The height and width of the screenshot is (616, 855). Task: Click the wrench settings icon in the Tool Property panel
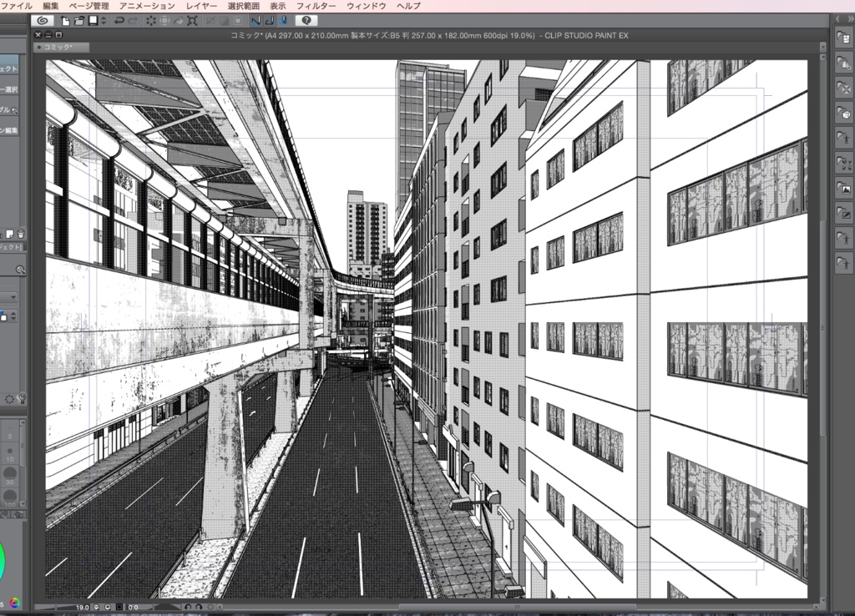click(19, 268)
